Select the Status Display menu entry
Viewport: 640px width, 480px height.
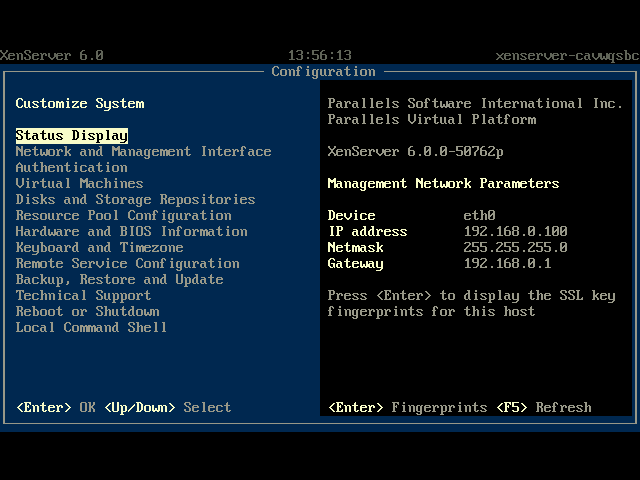point(71,136)
